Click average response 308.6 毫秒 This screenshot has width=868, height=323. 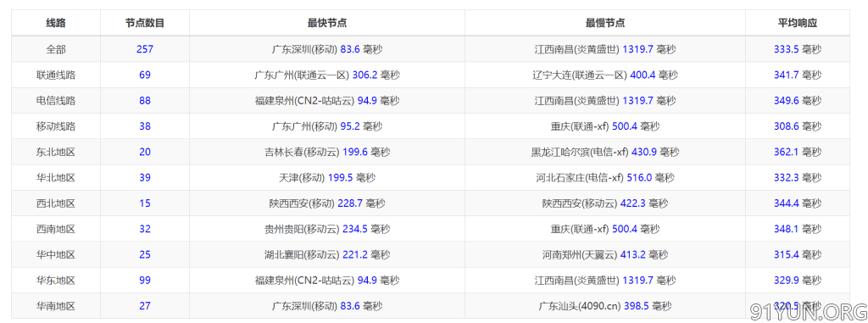pos(798,126)
